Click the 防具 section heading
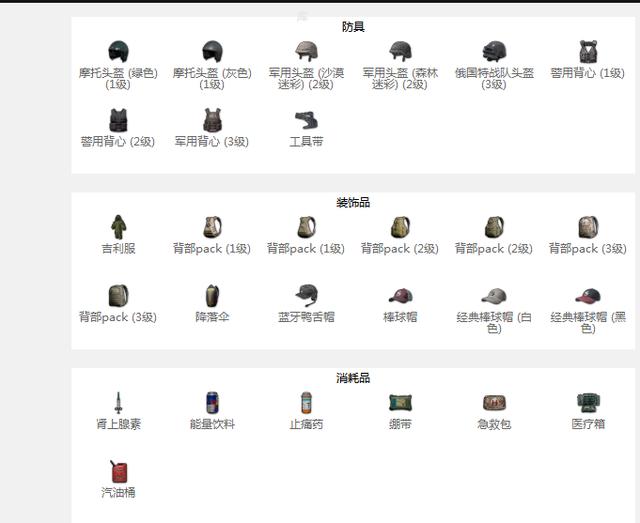 353,27
